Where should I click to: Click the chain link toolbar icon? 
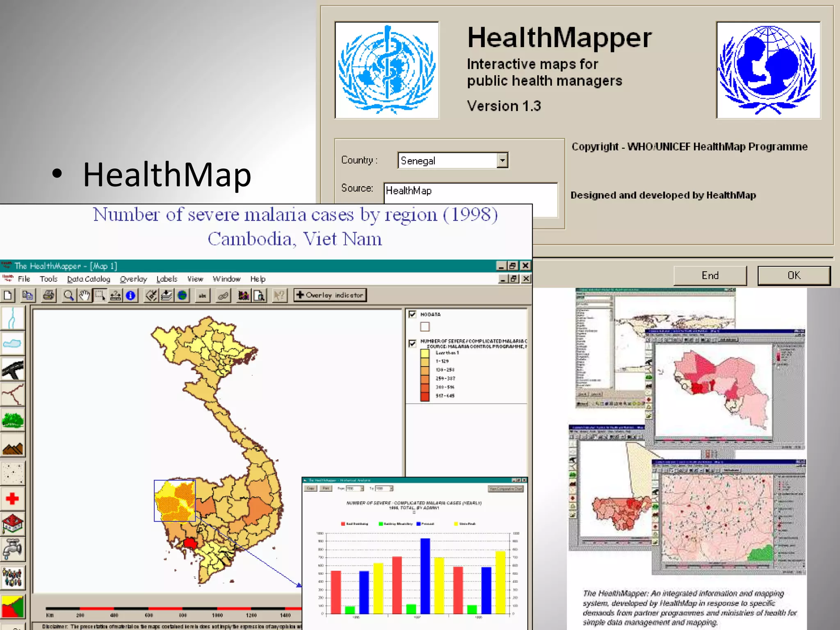point(223,295)
